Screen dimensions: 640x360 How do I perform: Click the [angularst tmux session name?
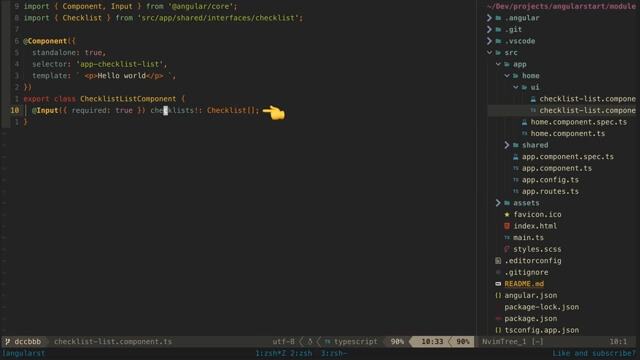click(x=24, y=353)
